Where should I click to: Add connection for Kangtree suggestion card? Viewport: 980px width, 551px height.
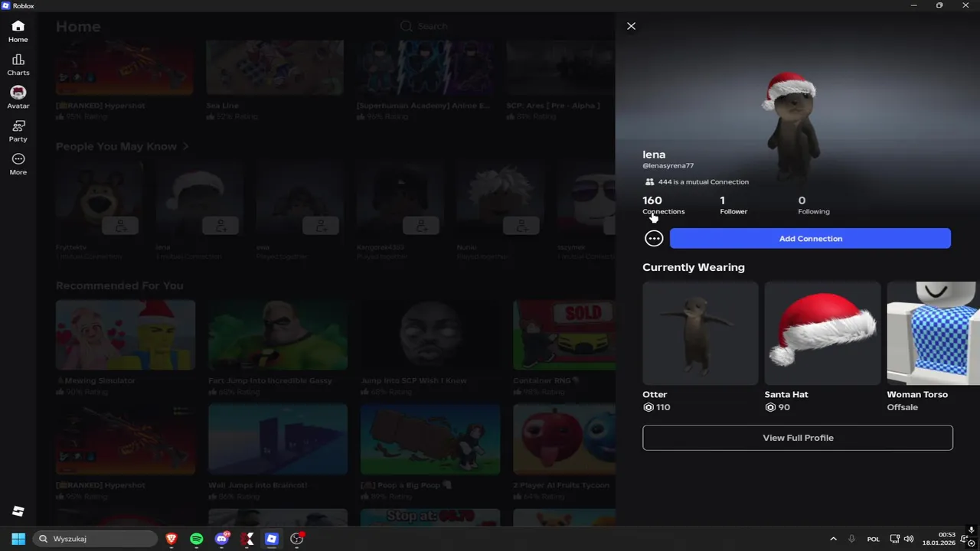[x=421, y=226]
